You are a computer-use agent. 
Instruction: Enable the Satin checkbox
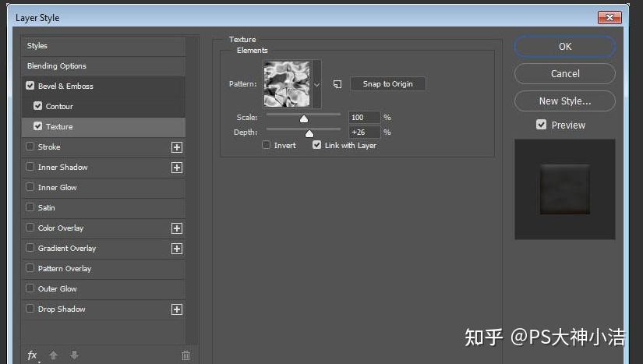(30, 207)
